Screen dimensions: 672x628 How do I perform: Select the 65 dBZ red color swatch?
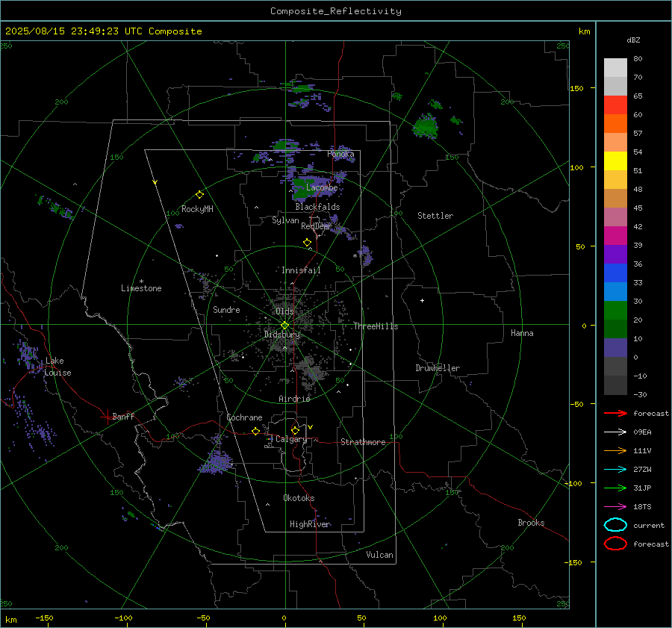coord(615,105)
